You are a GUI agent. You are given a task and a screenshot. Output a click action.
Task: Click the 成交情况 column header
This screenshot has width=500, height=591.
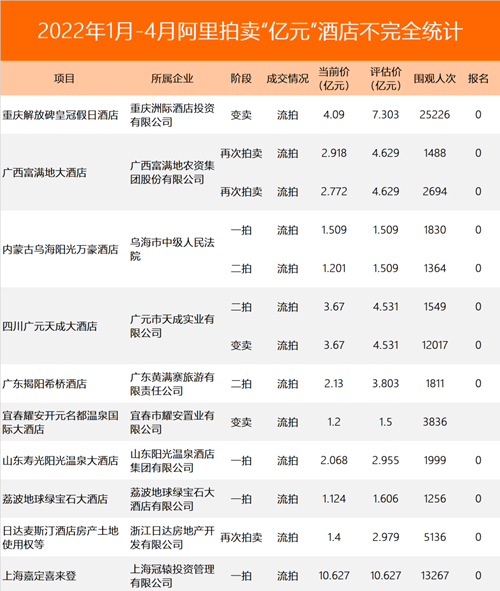coord(287,78)
